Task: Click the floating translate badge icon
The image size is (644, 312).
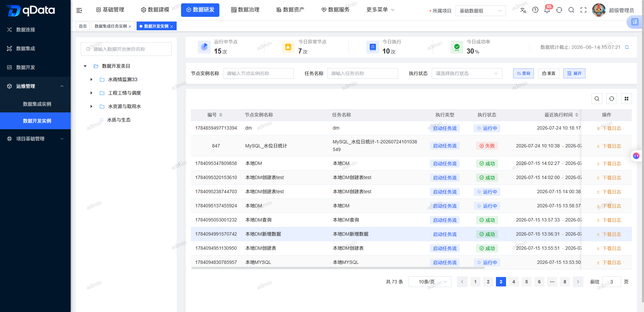Action: point(635,22)
